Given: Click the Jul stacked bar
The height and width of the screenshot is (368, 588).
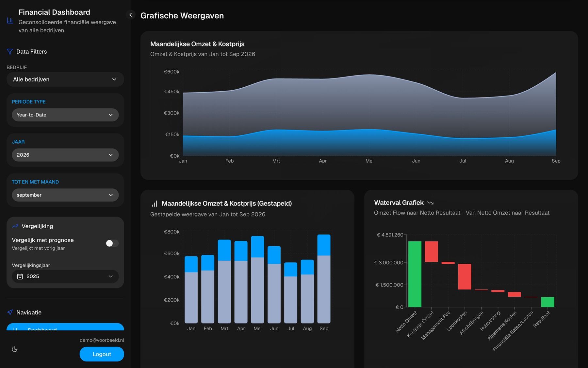Looking at the screenshot, I should (291, 293).
